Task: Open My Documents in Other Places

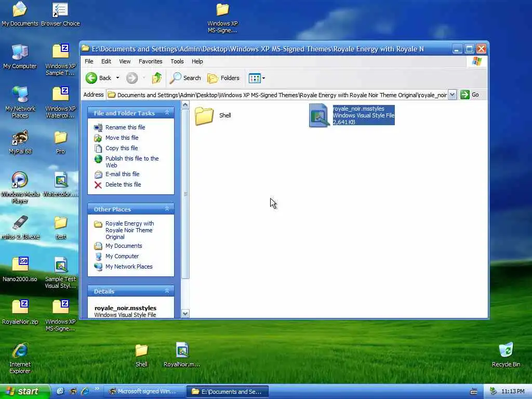Action: coord(124,246)
